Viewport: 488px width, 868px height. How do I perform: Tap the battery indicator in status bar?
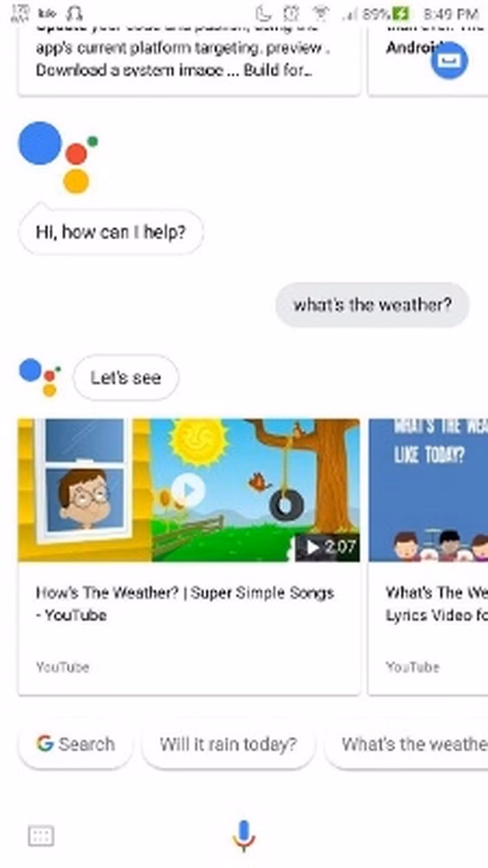(x=401, y=13)
